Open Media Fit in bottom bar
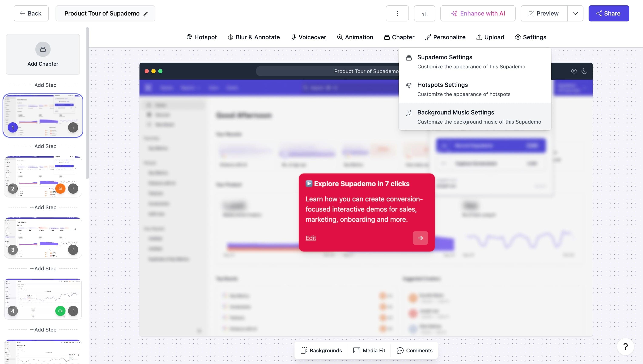 (x=369, y=350)
